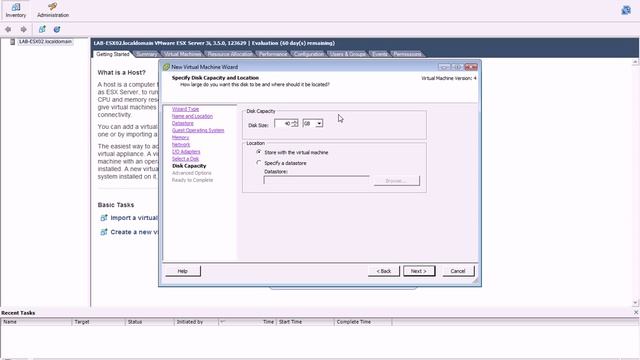Click the Disk Size value field
The height and width of the screenshot is (360, 640).
(x=283, y=123)
